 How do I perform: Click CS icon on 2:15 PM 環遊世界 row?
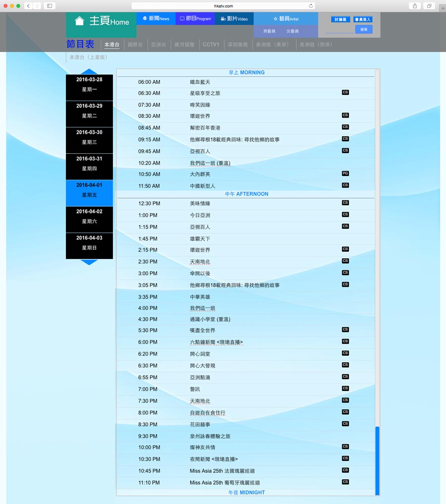click(345, 249)
